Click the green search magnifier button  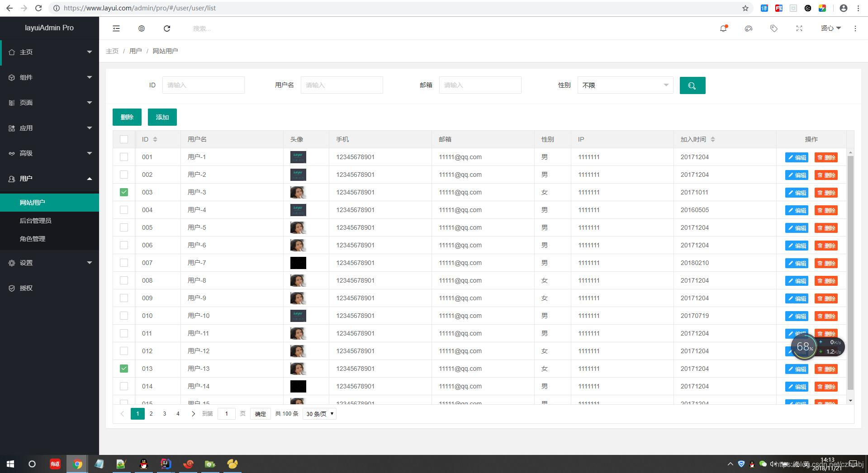693,85
